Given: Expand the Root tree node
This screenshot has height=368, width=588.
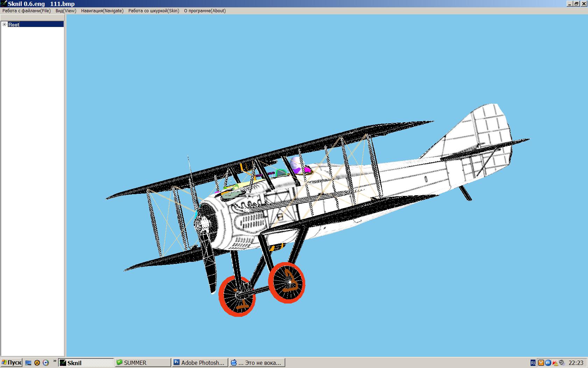Looking at the screenshot, I should click(x=5, y=25).
